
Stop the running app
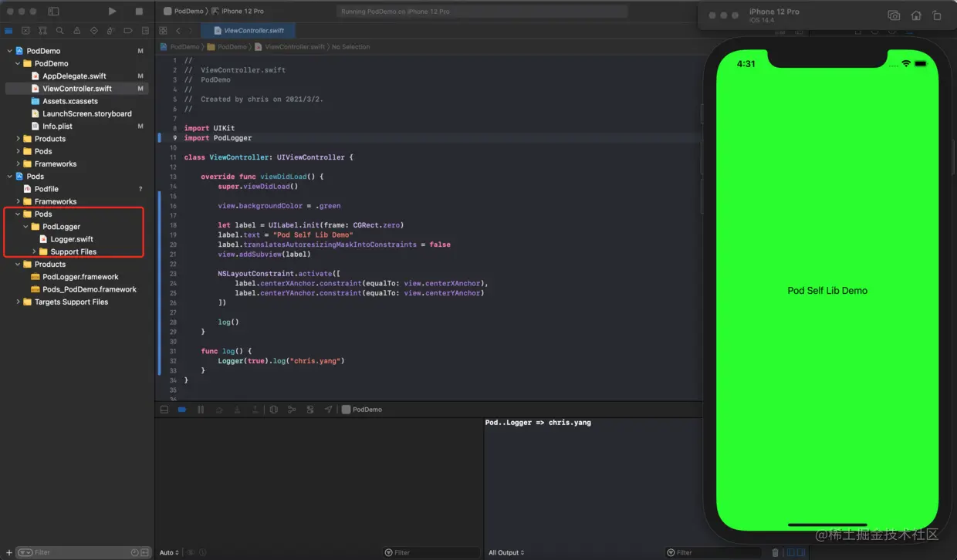point(139,12)
